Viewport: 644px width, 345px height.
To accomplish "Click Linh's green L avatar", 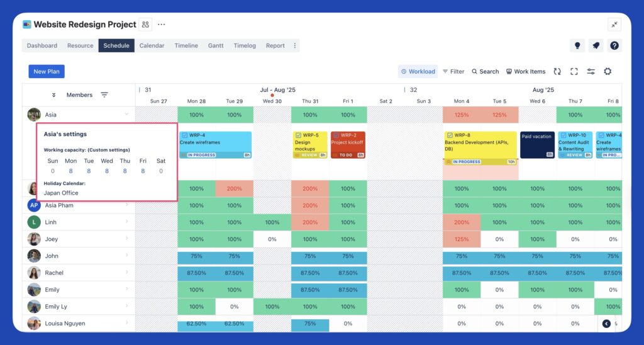I will point(34,222).
